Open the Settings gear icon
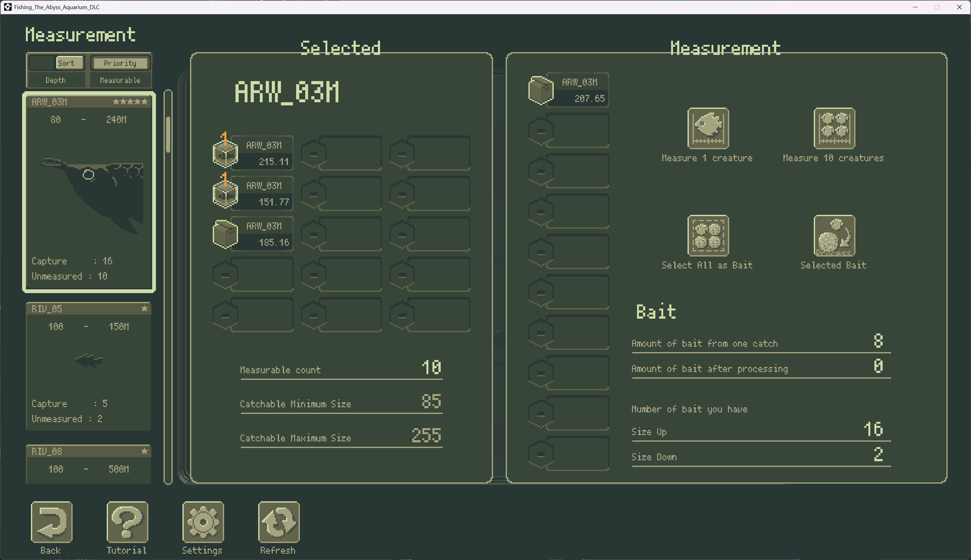The height and width of the screenshot is (560, 971). tap(202, 522)
